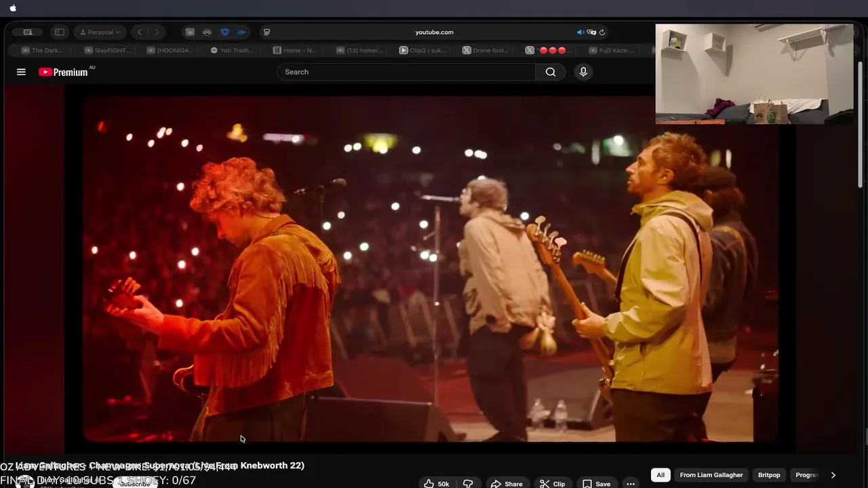Toggle the Safari sidebar button

pos(60,32)
